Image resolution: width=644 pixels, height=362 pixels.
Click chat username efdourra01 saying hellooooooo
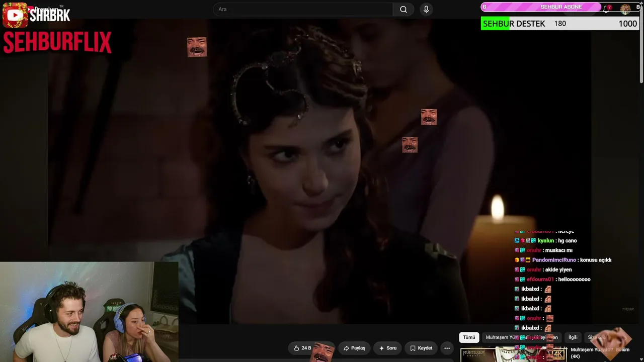540,280
